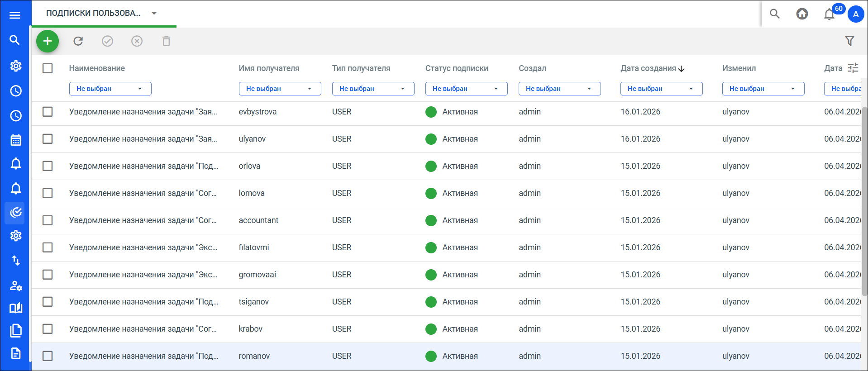Tick the checkbox for the accountant row
This screenshot has height=371, width=868.
coord(48,220)
